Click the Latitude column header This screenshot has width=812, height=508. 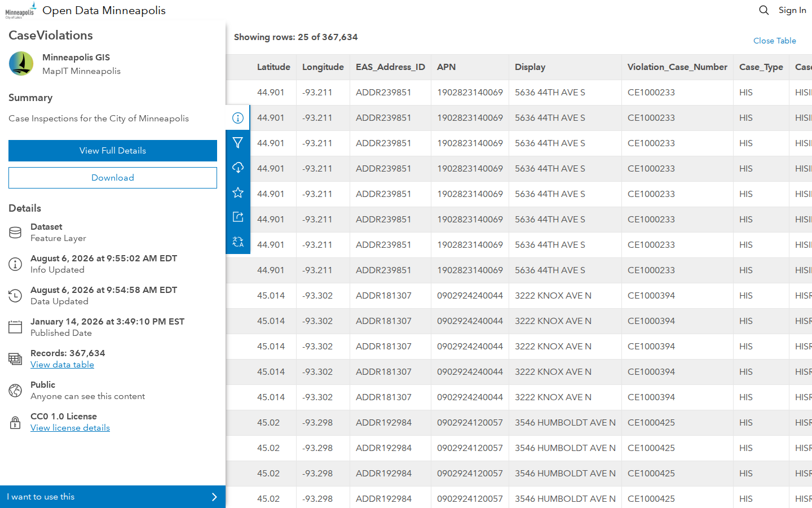[273, 67]
